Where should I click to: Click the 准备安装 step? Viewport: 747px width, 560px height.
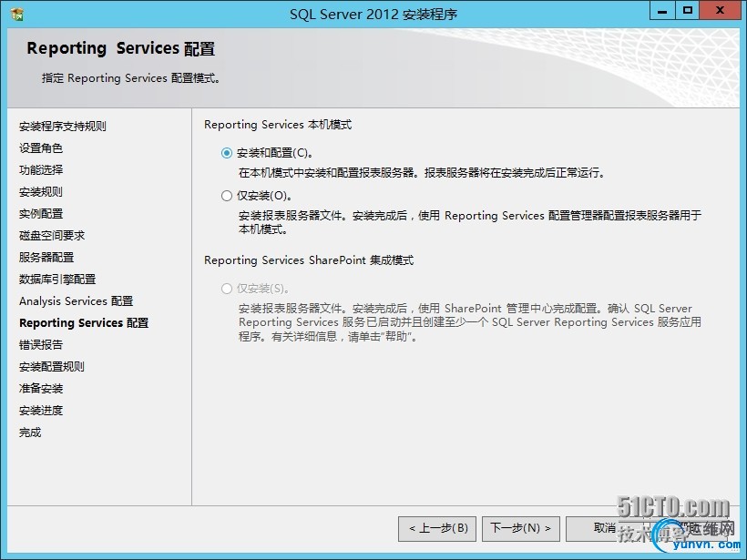click(41, 389)
